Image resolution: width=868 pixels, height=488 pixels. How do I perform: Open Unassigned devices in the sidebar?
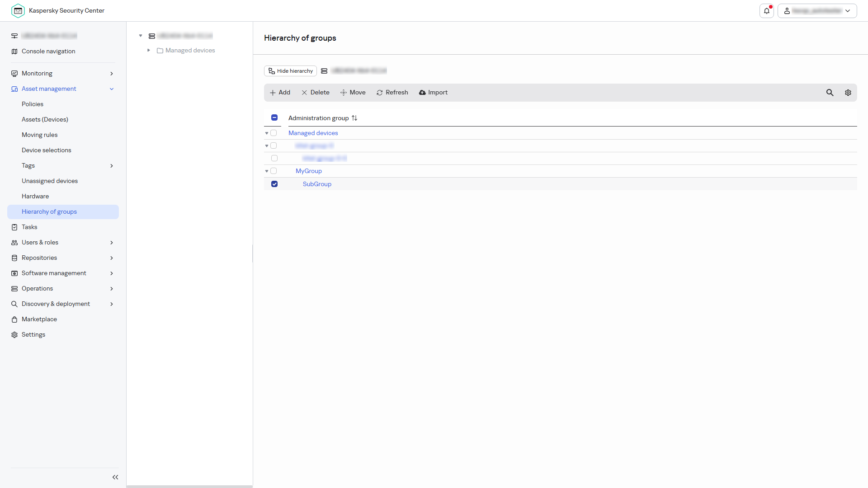pos(50,181)
